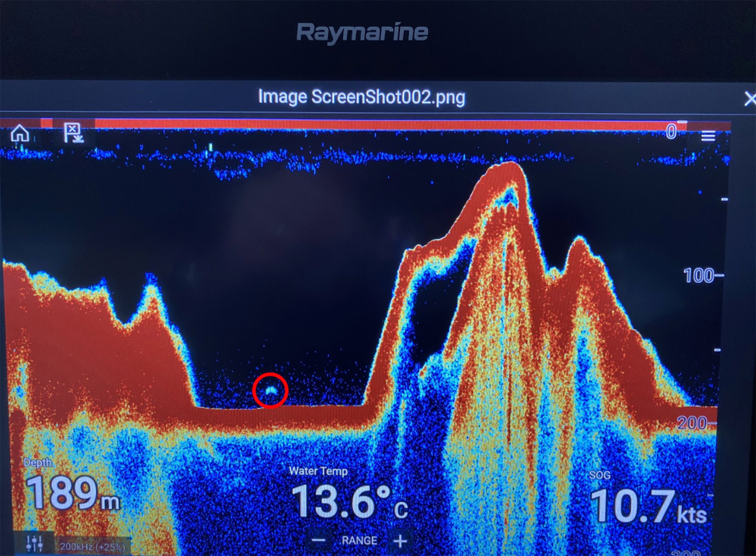Tap the Raymarine logo on the bezel
The image size is (756, 556).
tap(361, 32)
